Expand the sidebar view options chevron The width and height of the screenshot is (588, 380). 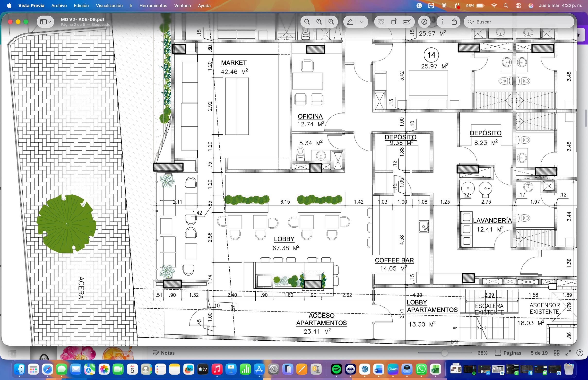(50, 22)
